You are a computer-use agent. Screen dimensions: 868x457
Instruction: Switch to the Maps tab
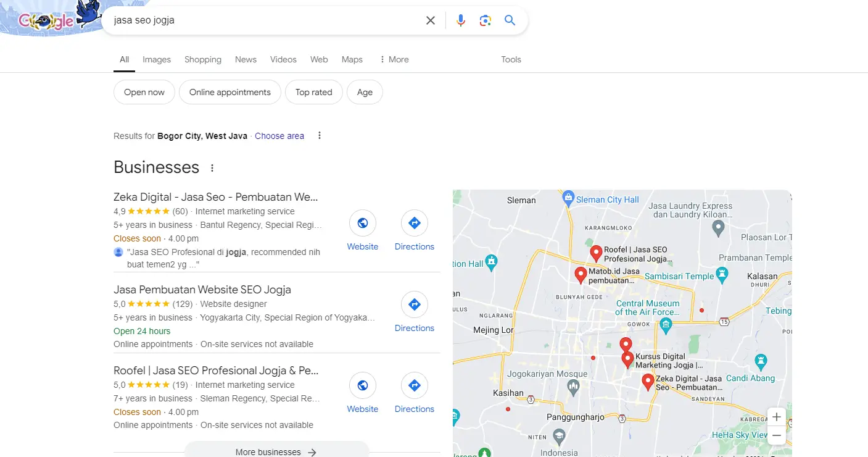point(352,59)
